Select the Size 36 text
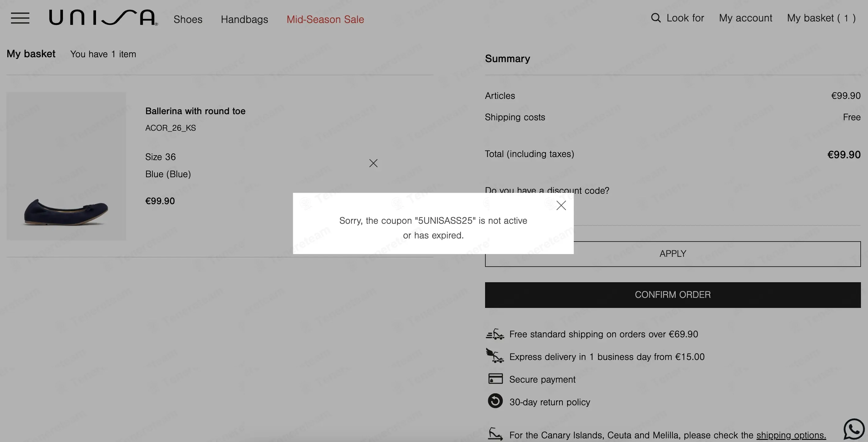The height and width of the screenshot is (442, 868). 160,157
